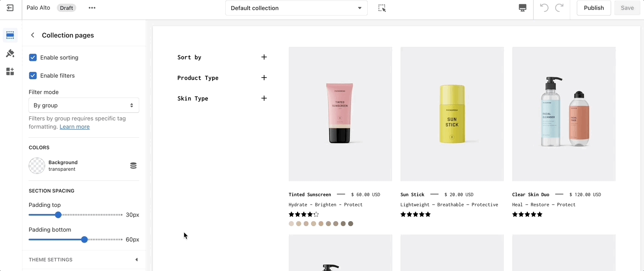
Task: Open the Filter mode By group dropdown
Action: pos(84,105)
